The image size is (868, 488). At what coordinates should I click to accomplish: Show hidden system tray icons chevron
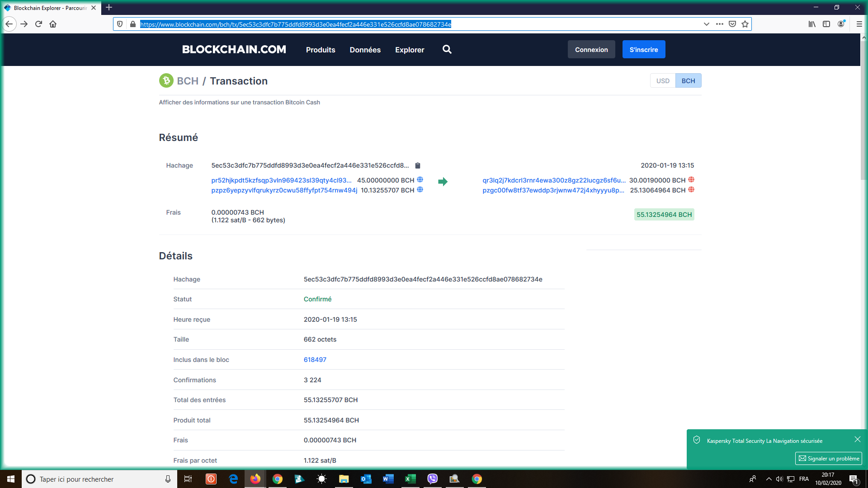pyautogui.click(x=769, y=479)
